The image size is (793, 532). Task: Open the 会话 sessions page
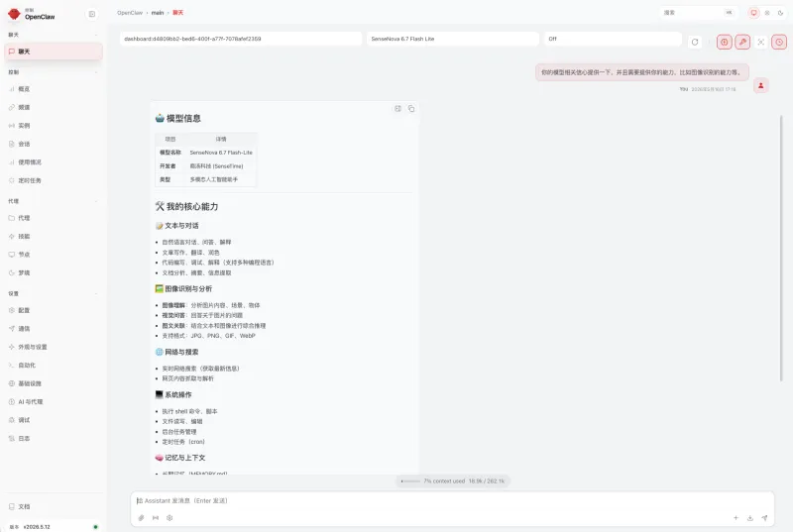(x=54, y=144)
